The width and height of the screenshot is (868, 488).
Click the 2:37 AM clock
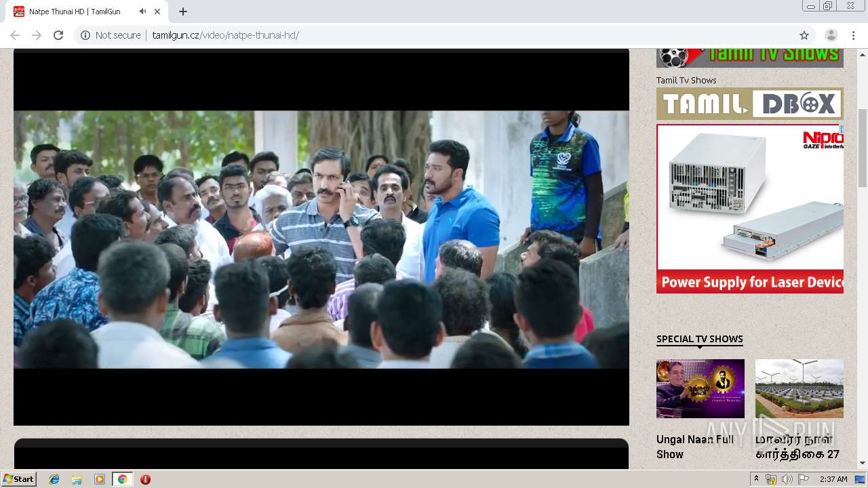click(x=833, y=479)
